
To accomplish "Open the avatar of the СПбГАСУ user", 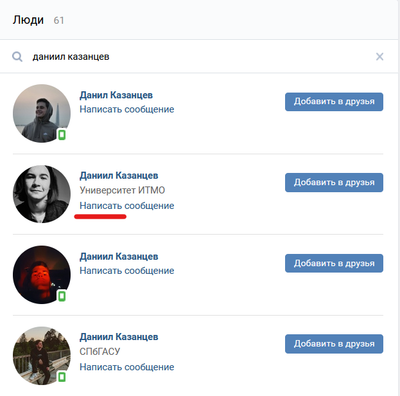I will (42, 356).
